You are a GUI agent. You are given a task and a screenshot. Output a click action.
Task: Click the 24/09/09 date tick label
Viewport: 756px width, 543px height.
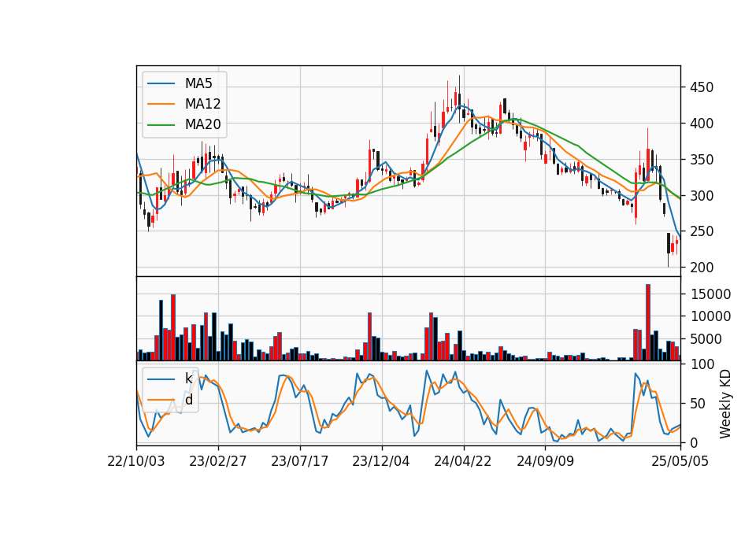[545, 461]
